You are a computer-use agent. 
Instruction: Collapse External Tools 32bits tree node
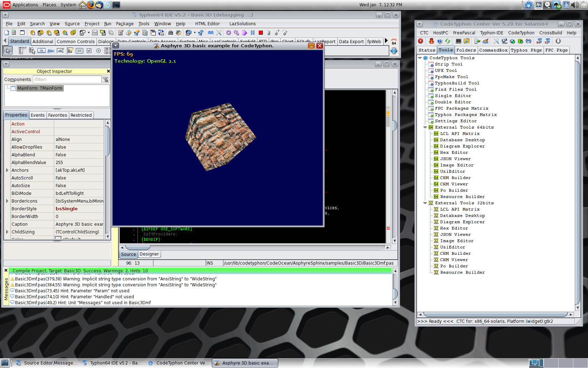pos(425,203)
